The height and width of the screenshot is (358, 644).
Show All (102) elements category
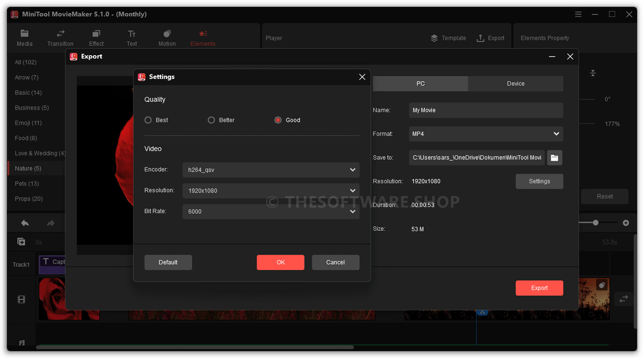(x=26, y=63)
